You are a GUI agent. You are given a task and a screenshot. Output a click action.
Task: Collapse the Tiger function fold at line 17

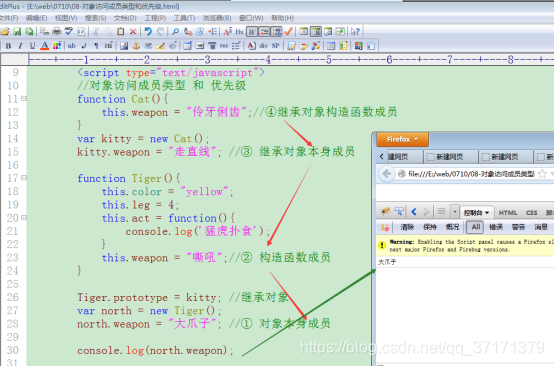pyautogui.click(x=24, y=178)
